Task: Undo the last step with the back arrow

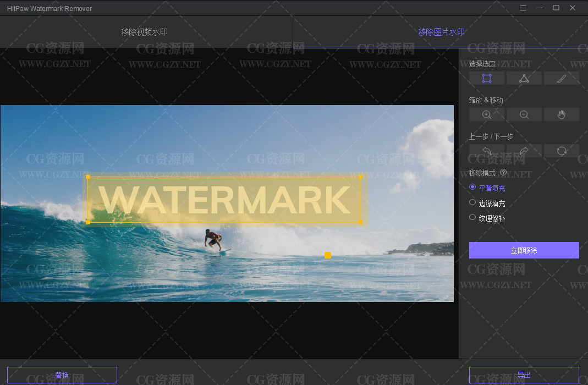Action: (x=486, y=151)
